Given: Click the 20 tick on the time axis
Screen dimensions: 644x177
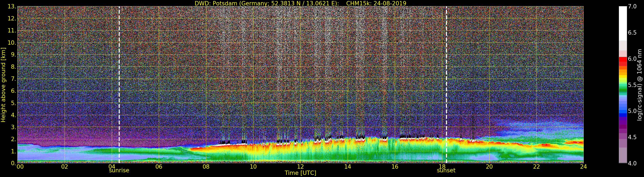Looking at the screenshot, I should 489,167.
